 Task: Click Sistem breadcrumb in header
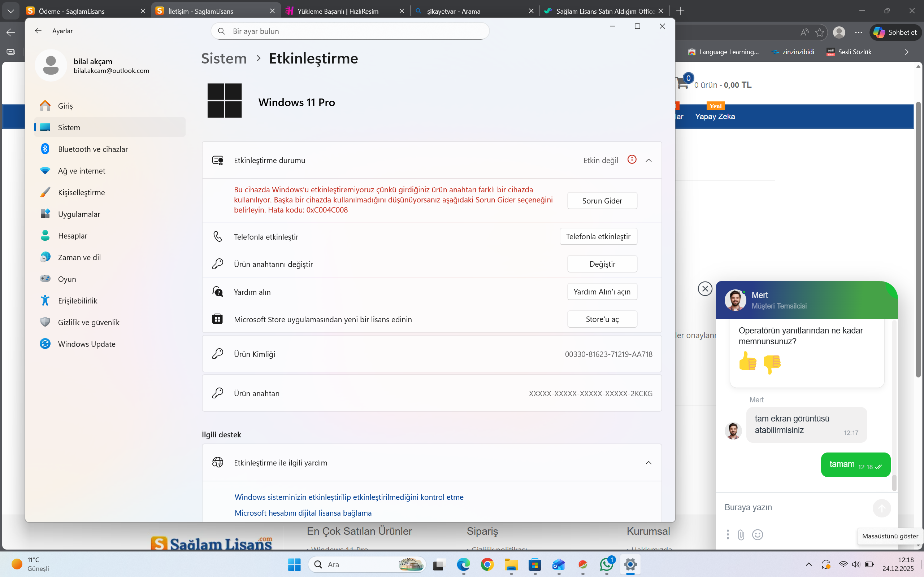224,58
